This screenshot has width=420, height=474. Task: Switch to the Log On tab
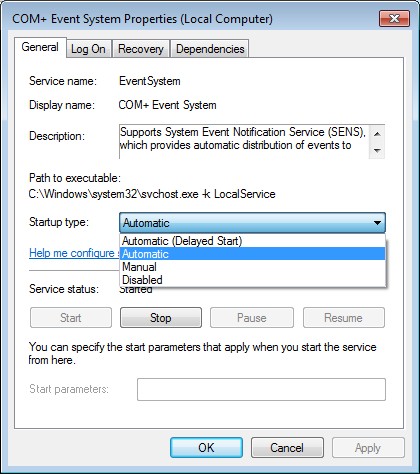click(x=88, y=49)
